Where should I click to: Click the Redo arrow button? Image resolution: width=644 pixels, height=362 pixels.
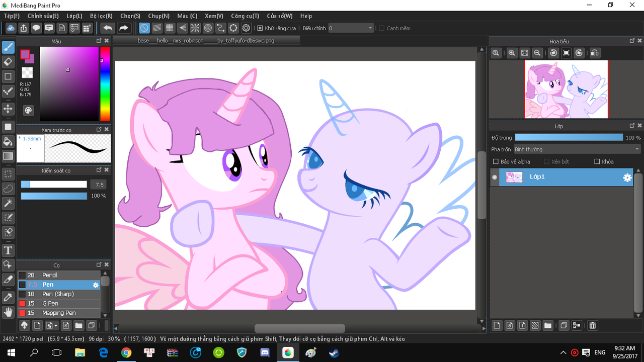[x=124, y=28]
